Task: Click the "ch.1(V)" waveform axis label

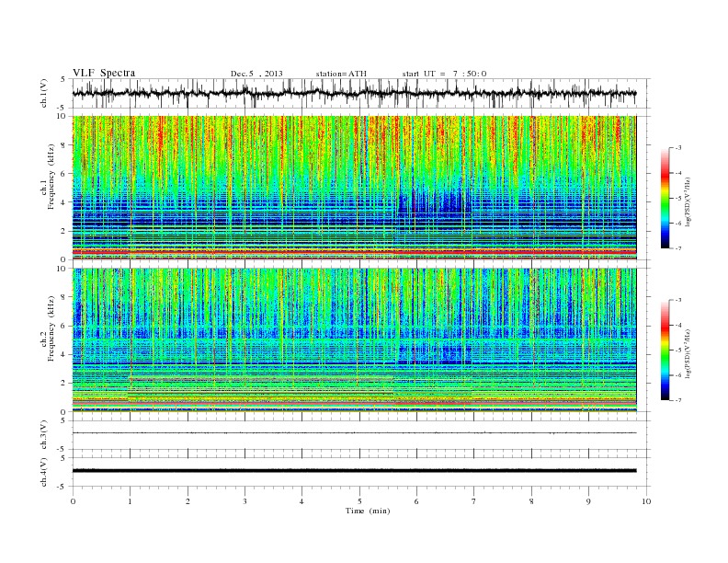Action: 44,93
